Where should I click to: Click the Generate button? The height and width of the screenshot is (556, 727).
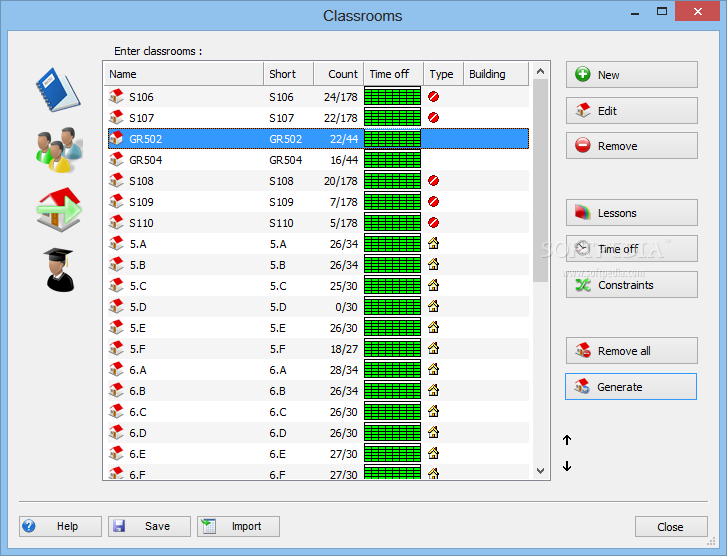(631, 386)
